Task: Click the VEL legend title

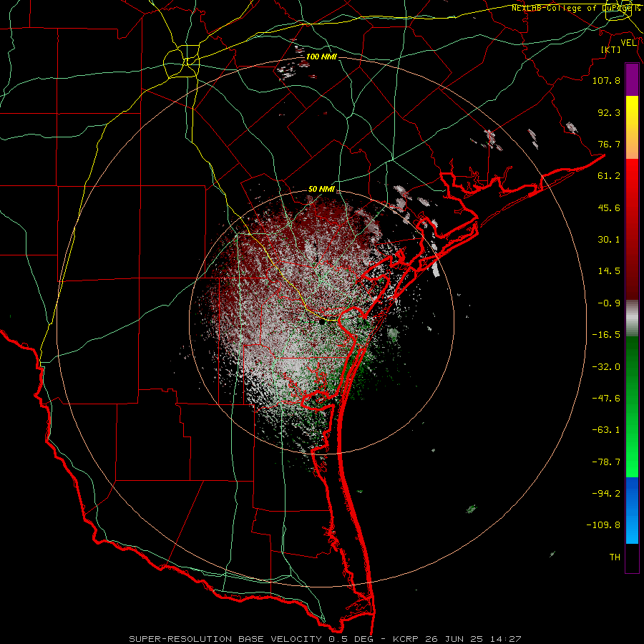Action: tap(628, 43)
